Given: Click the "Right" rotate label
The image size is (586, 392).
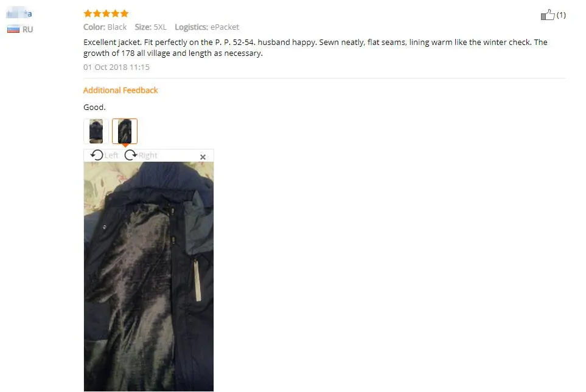Looking at the screenshot, I should point(148,156).
